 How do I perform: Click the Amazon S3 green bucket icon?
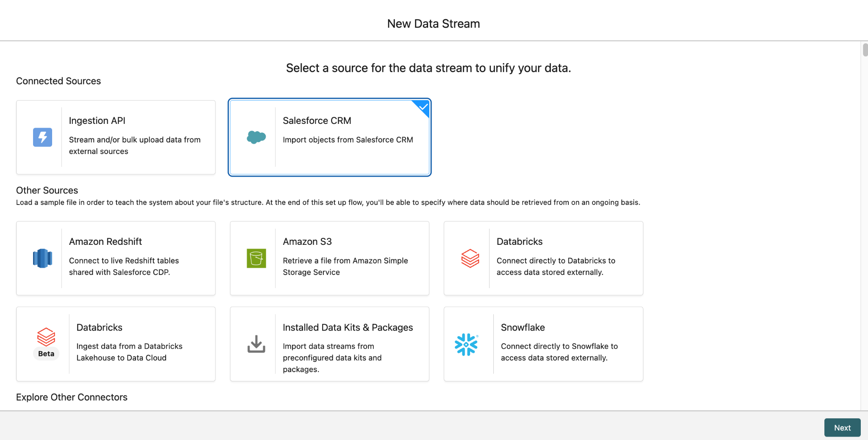point(256,258)
